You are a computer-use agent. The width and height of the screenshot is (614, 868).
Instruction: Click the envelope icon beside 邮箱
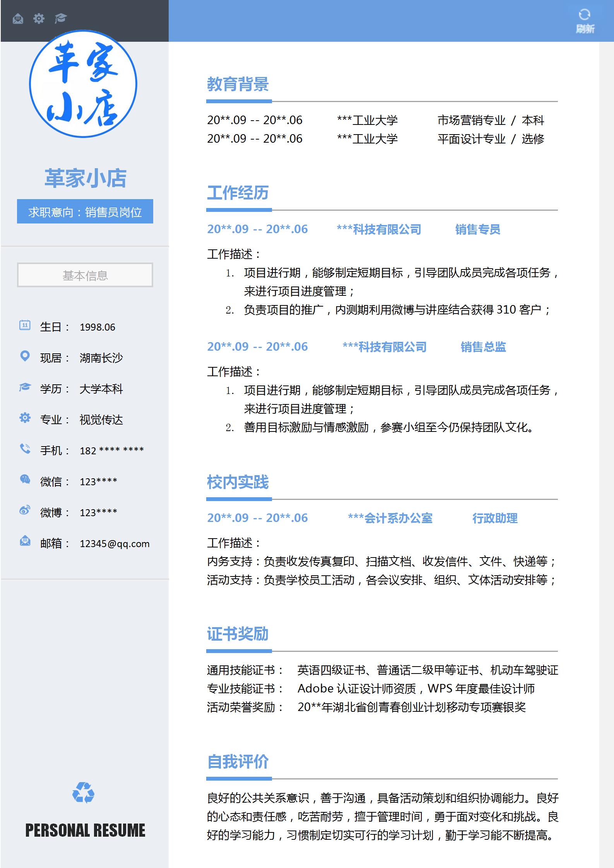coord(25,541)
